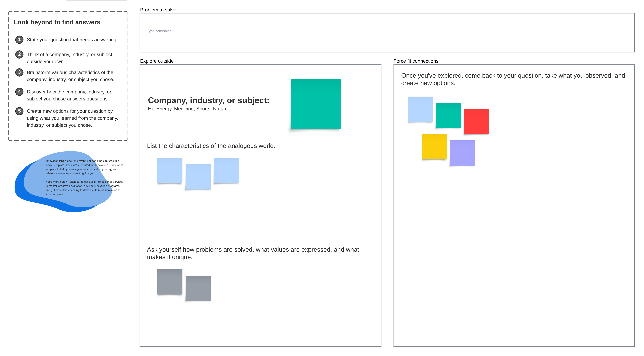The image size is (644, 356).
Task: Click "List the characteristics of the analogous world" text
Action: [x=211, y=146]
